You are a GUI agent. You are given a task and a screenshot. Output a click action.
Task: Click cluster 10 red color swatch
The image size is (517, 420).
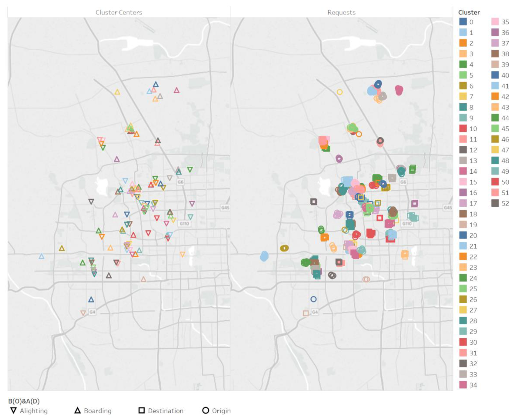tap(463, 129)
